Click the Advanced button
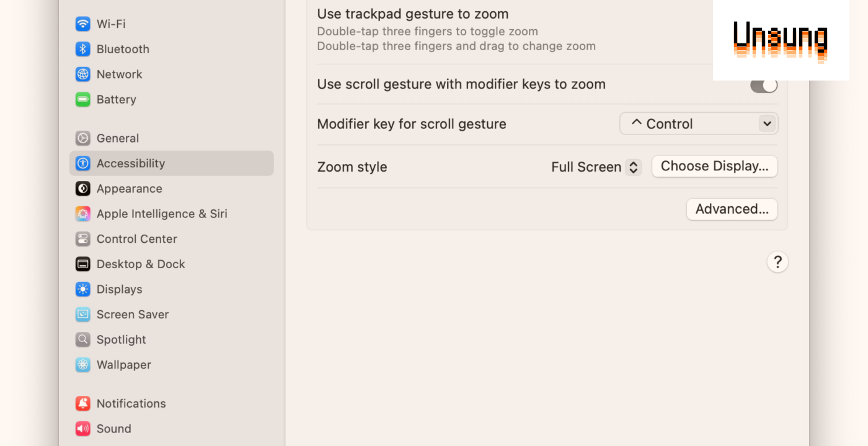868x446 pixels. (x=732, y=209)
